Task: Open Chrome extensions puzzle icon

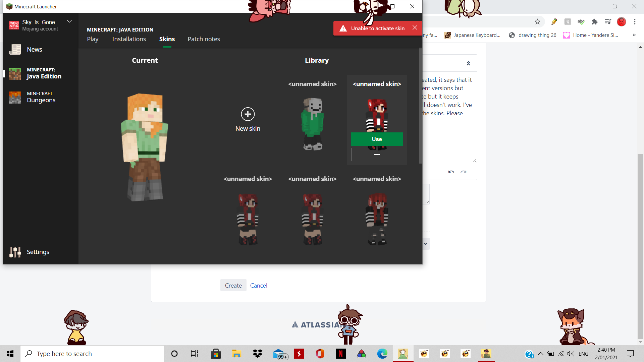Action: coord(594,22)
